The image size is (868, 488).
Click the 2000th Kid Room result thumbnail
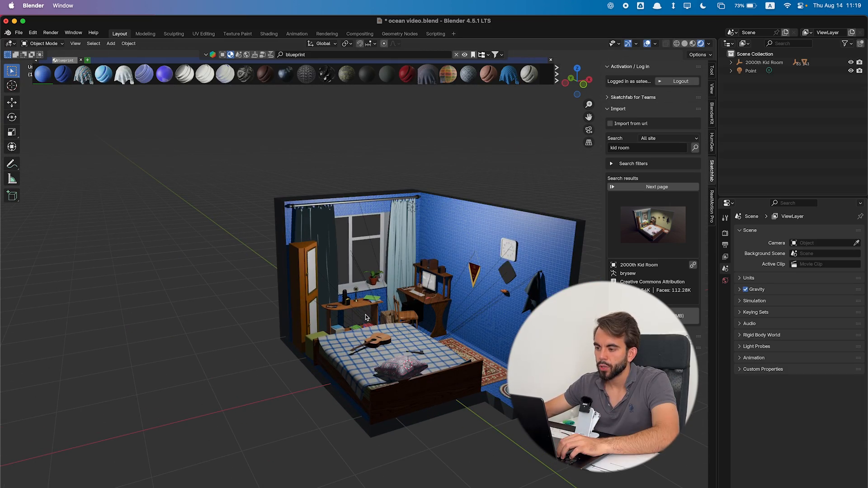pyautogui.click(x=653, y=225)
